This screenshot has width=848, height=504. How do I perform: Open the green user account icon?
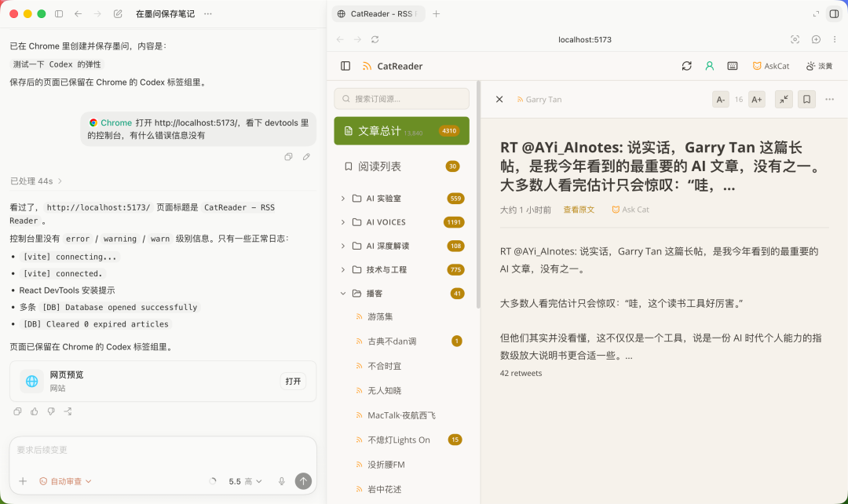tap(710, 66)
